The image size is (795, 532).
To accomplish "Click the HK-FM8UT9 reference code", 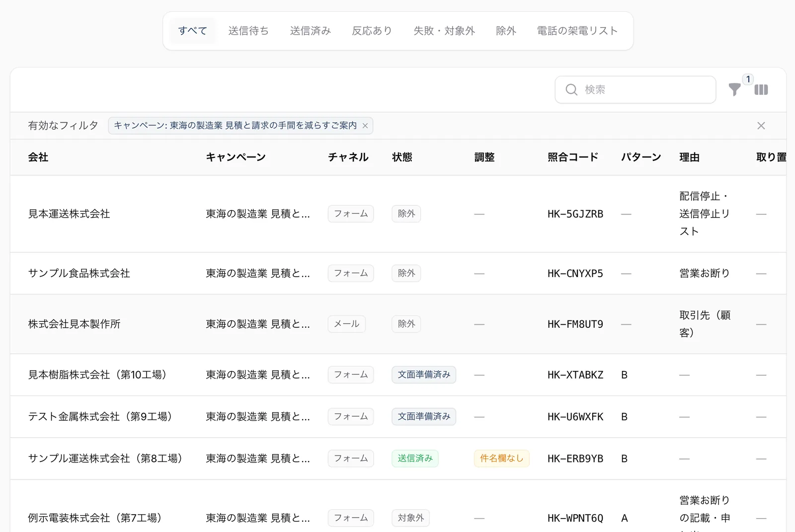I will coord(575,324).
